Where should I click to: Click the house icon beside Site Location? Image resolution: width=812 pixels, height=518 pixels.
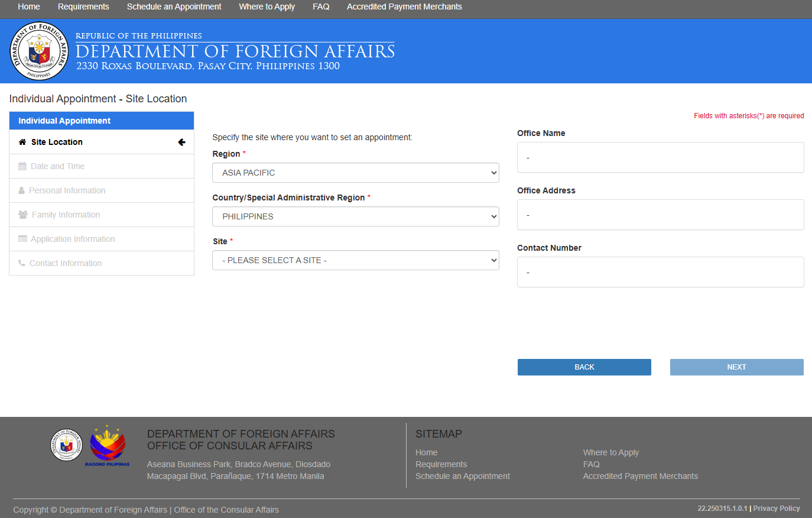pyautogui.click(x=22, y=142)
